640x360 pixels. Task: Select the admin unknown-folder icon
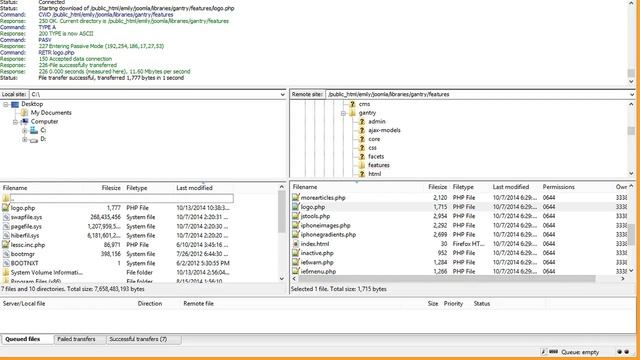pyautogui.click(x=362, y=122)
